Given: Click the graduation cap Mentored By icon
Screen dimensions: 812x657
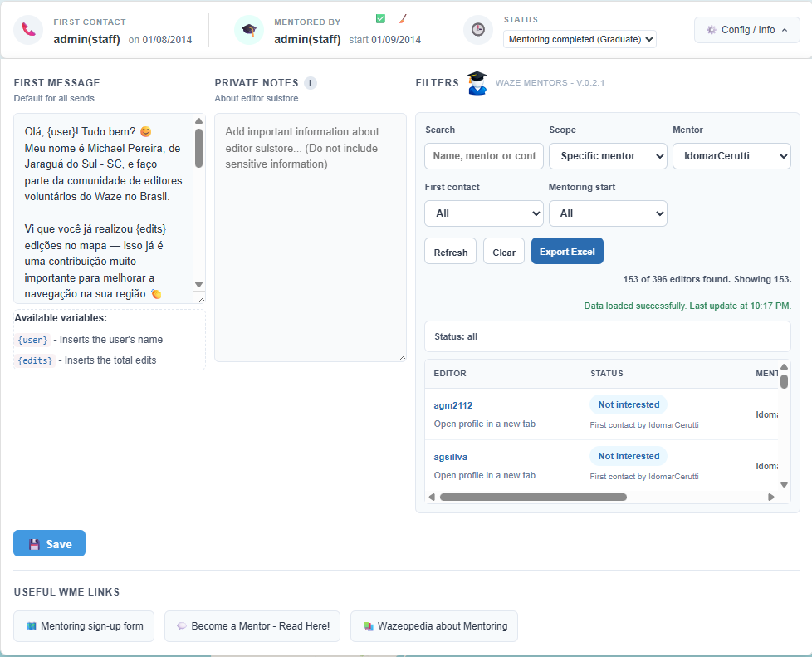Looking at the screenshot, I should click(249, 30).
